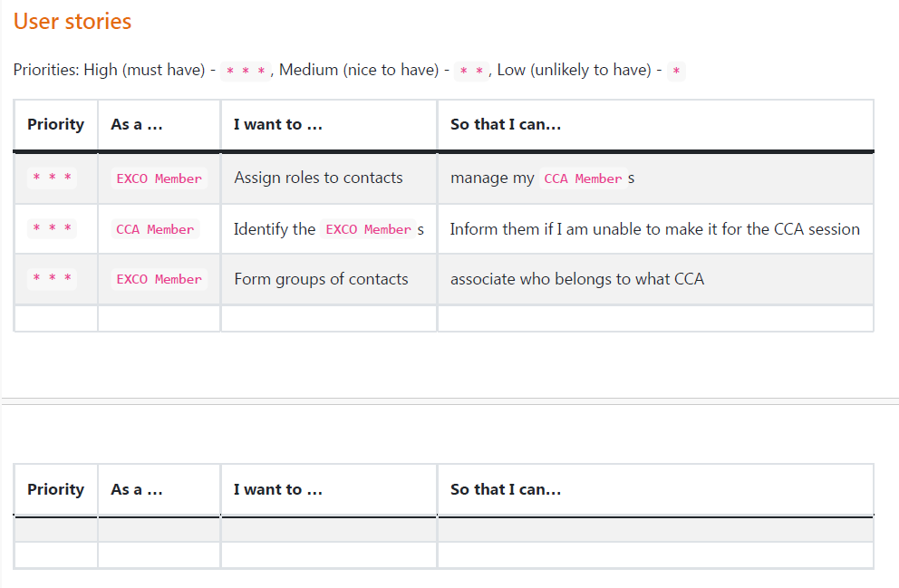
Task: Click the "EXCO Member" tag in the "Assign roles" row
Action: [159, 179]
